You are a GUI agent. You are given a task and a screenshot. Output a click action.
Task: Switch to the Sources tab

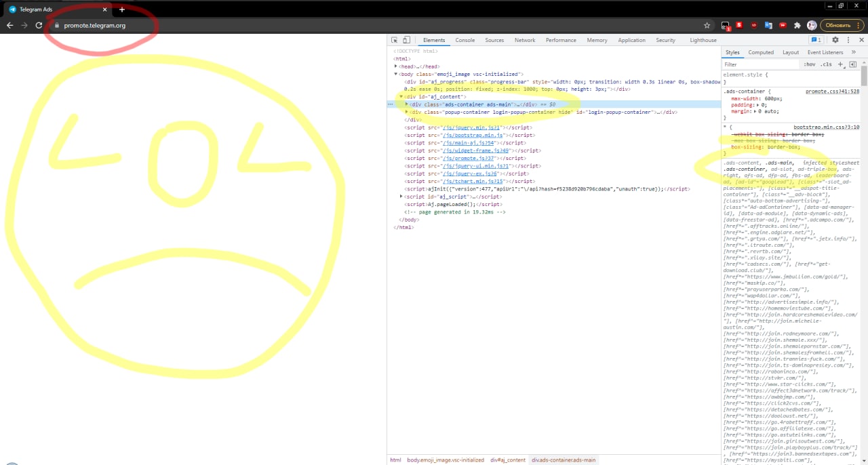coord(494,40)
